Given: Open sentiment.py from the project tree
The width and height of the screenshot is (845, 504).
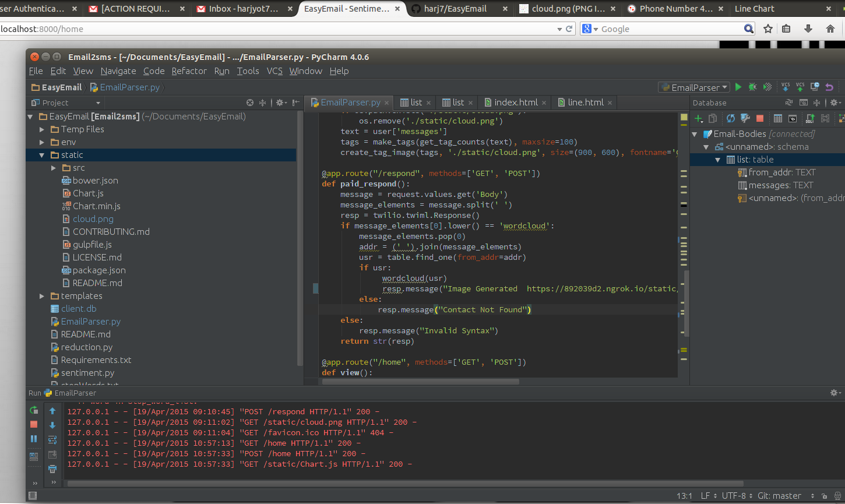Looking at the screenshot, I should click(x=87, y=373).
